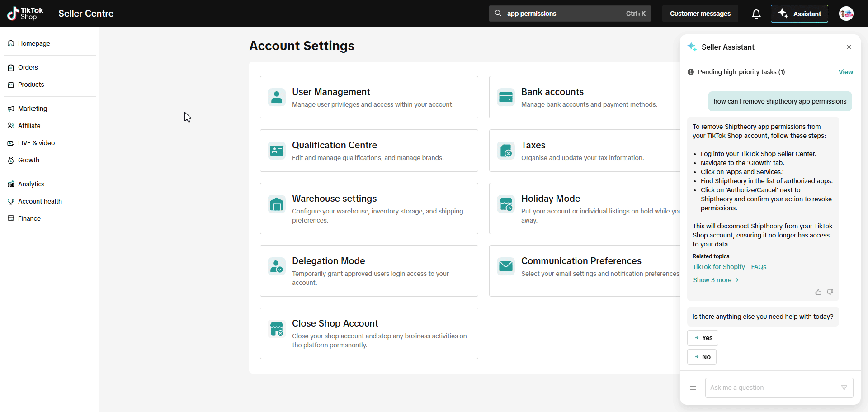This screenshot has width=868, height=412.
Task: Focus the app permissions search box
Action: 570,14
